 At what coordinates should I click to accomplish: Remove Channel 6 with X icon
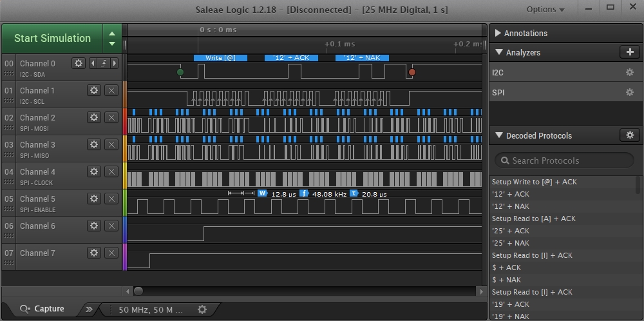pos(111,226)
